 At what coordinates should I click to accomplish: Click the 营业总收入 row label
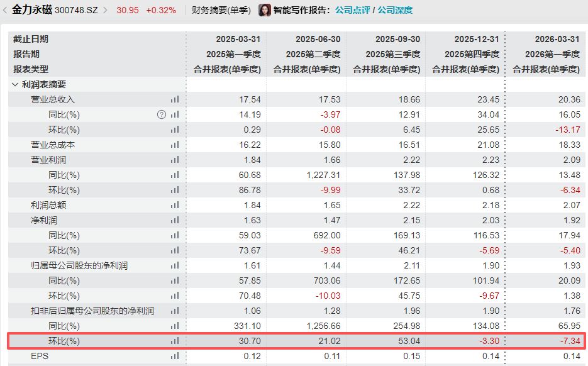tap(53, 99)
